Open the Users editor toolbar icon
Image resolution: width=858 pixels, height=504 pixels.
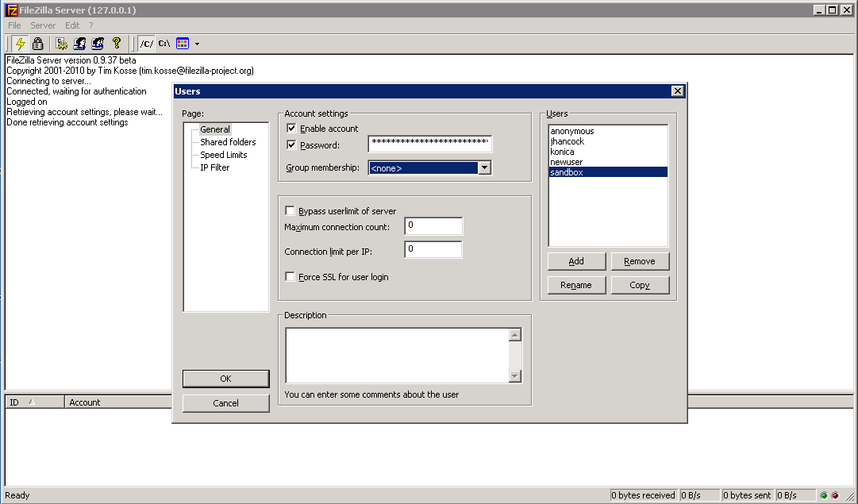80,44
